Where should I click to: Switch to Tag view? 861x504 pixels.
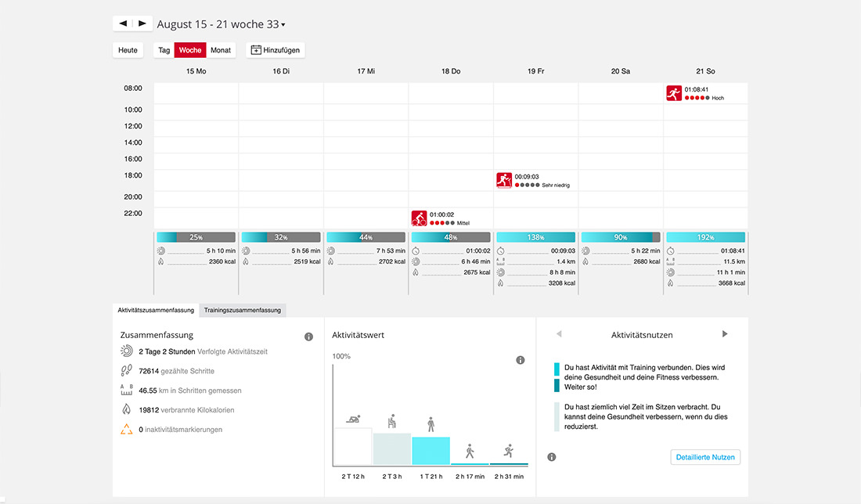(164, 50)
